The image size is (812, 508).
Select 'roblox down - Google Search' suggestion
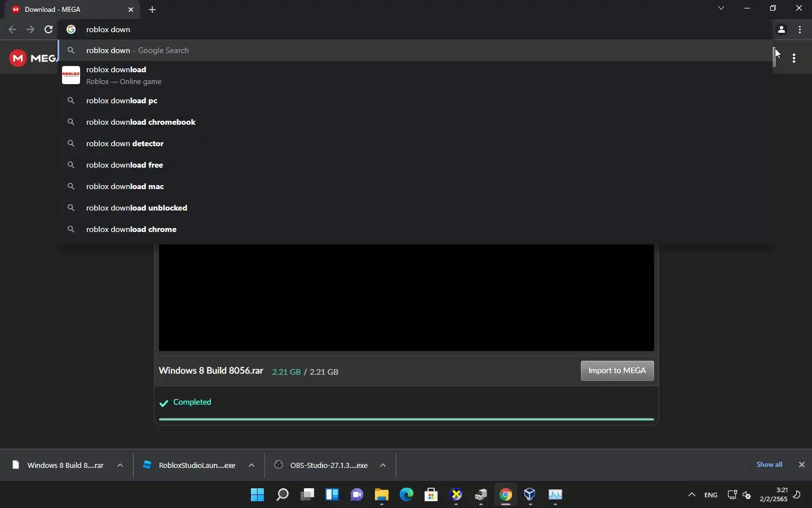point(414,50)
